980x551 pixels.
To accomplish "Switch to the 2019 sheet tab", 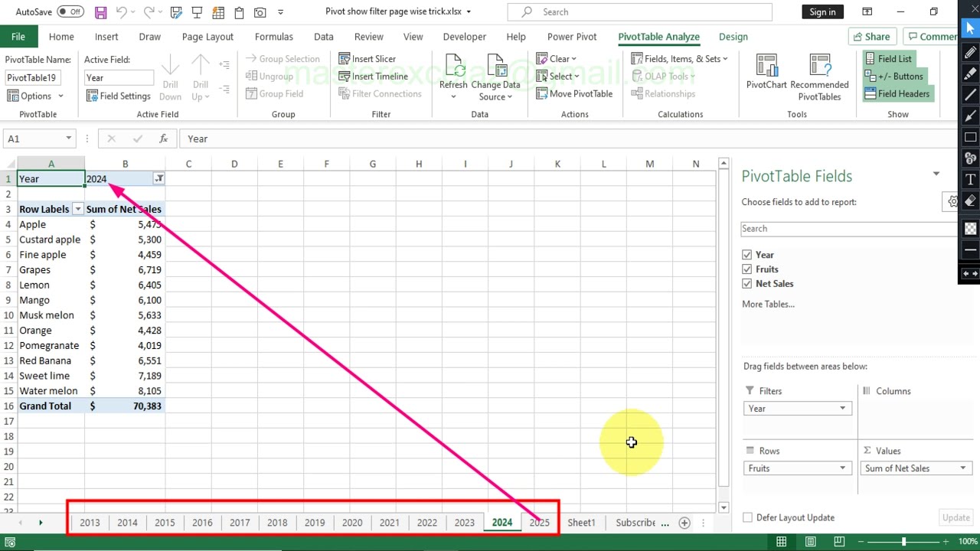I will [x=315, y=523].
